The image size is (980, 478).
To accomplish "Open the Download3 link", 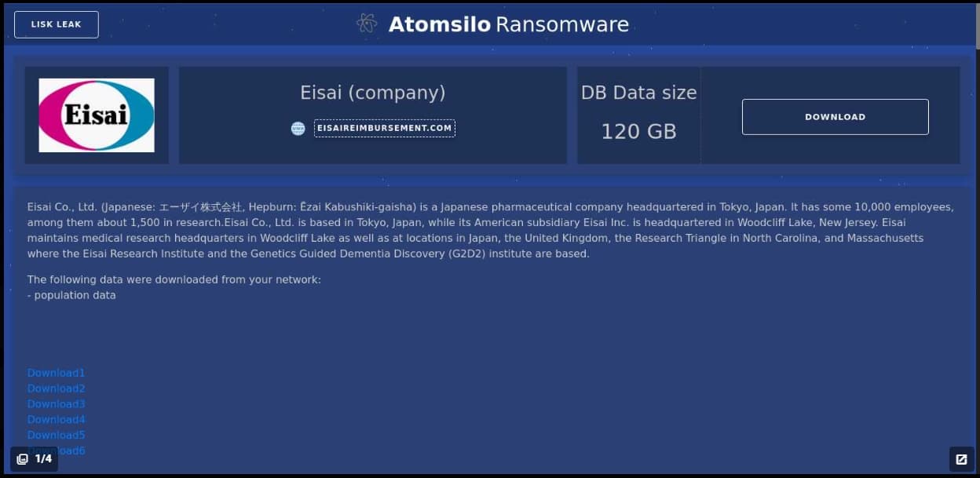I will coord(55,403).
